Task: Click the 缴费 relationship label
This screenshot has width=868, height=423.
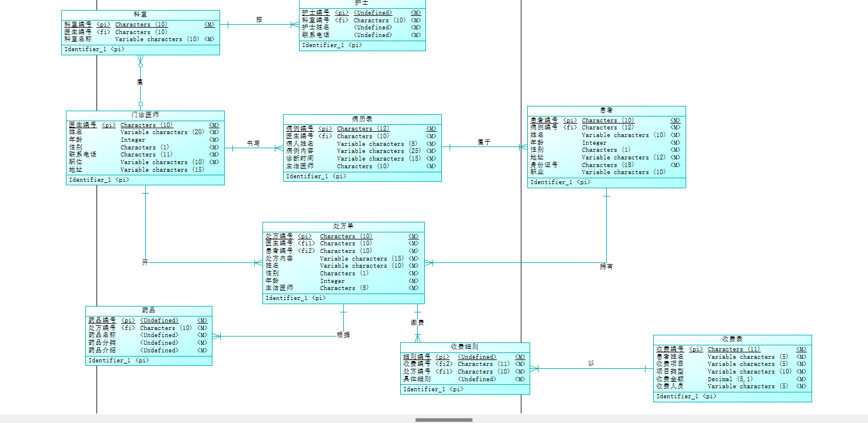Action: point(417,323)
